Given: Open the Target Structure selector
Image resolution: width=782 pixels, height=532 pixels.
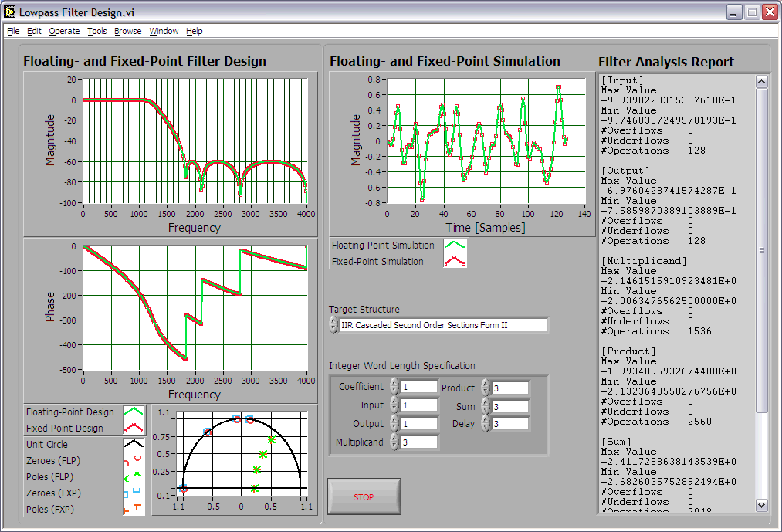Looking at the screenshot, I should [x=444, y=325].
